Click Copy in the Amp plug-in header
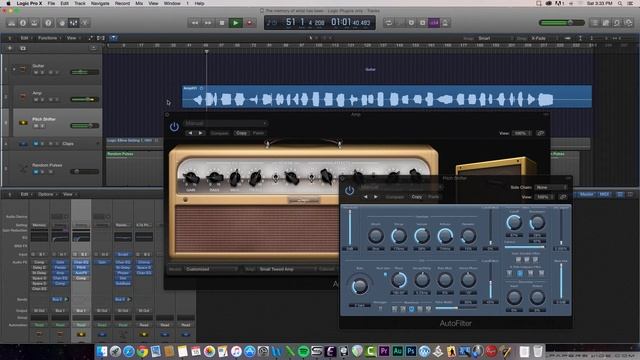Screen dimensions: 640x360 (x=241, y=133)
